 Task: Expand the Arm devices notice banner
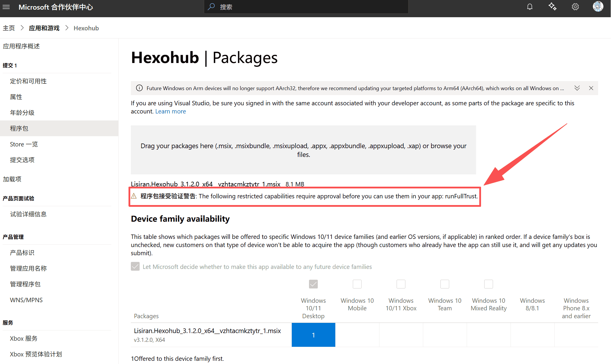[577, 88]
